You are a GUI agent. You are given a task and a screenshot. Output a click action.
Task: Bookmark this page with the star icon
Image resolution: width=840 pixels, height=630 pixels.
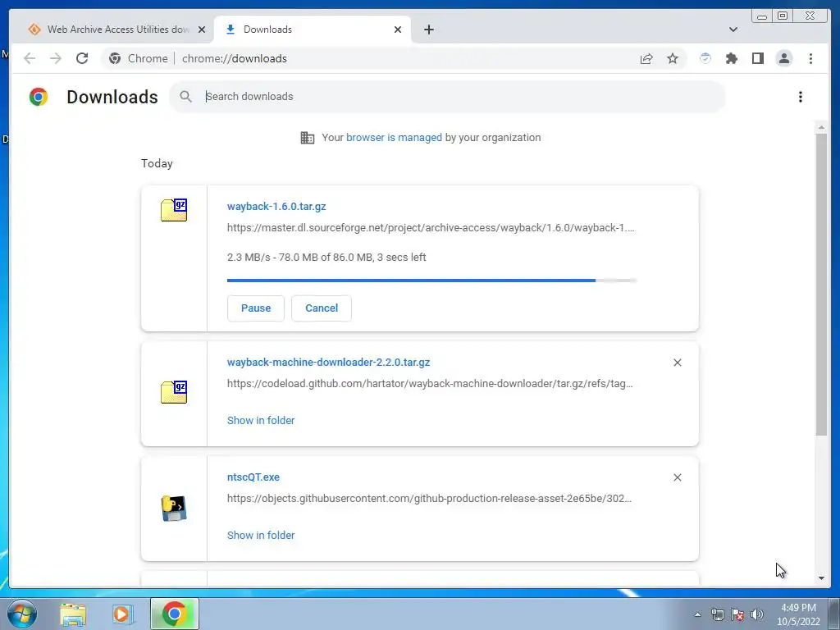pyautogui.click(x=673, y=58)
